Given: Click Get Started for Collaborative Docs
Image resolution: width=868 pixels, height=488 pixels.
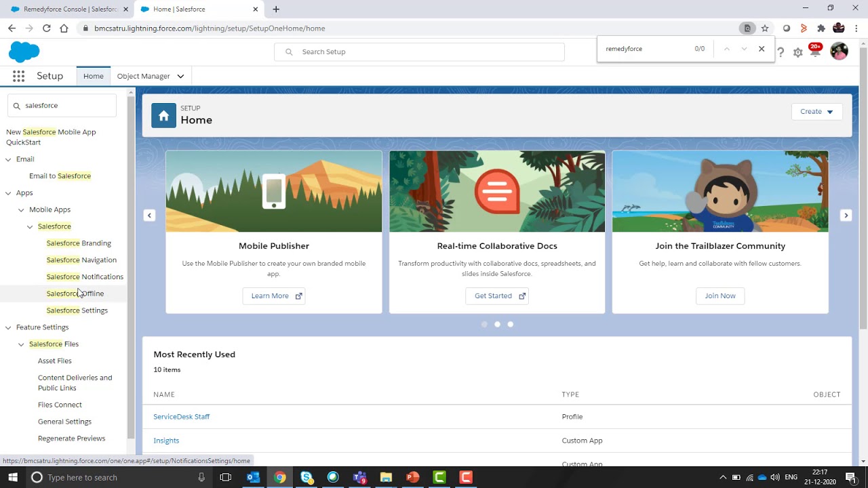Looking at the screenshot, I should click(497, 296).
